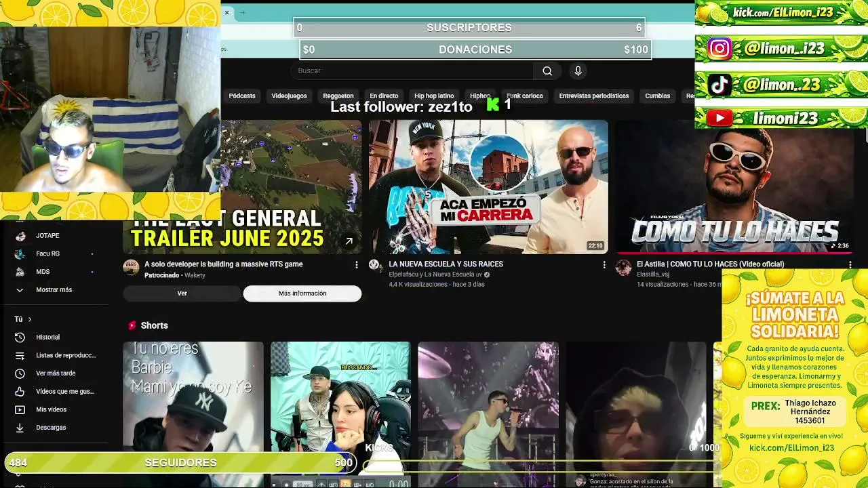The height and width of the screenshot is (488, 868).
Task: Open the concert singer short
Action: click(488, 413)
